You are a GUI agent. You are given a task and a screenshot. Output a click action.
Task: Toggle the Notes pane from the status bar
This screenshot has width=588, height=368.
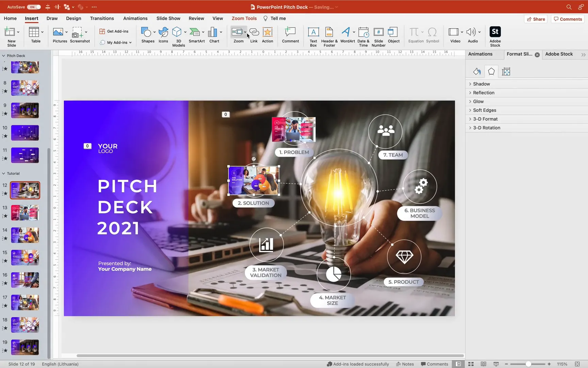[405, 364]
